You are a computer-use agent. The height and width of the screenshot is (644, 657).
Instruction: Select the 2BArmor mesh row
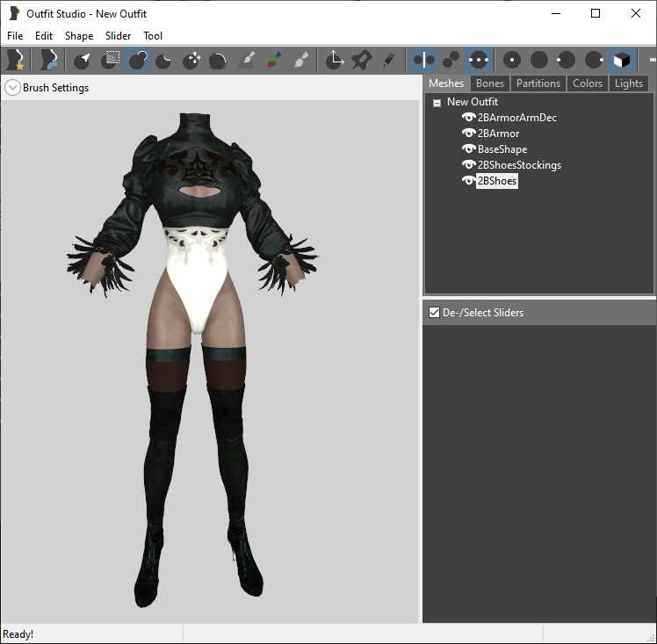pos(498,134)
